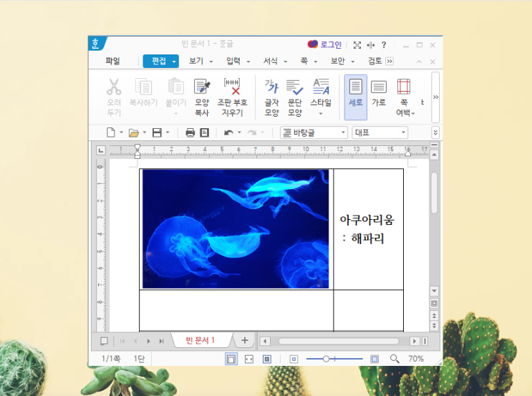Open the Undo history dropdown
Viewport: 532px width, 396px height.
(239, 132)
